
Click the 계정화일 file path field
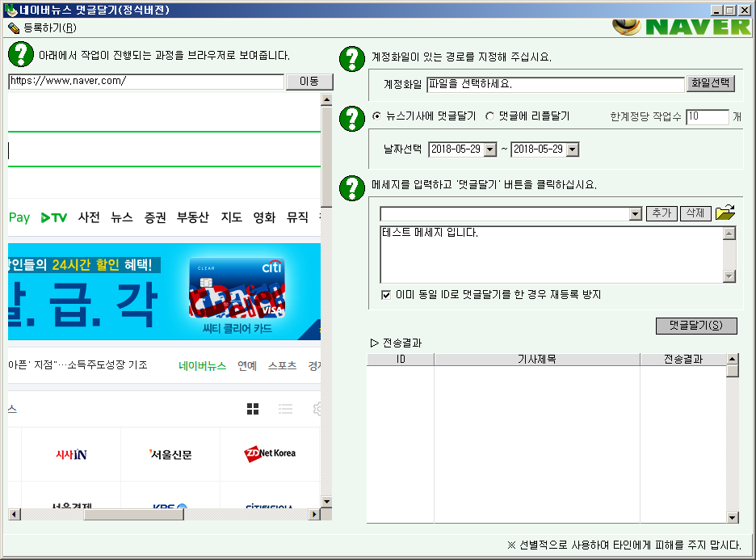[556, 84]
